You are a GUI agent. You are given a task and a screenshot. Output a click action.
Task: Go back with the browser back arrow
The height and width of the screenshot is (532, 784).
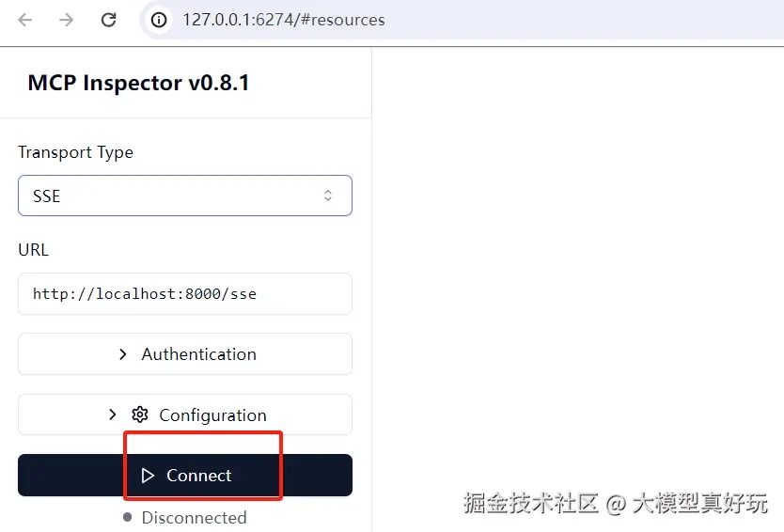pos(25,20)
